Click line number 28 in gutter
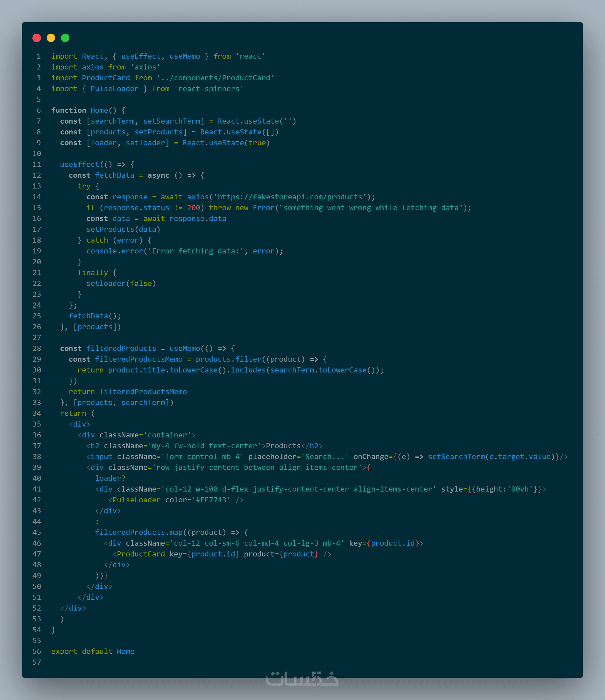 tap(37, 348)
